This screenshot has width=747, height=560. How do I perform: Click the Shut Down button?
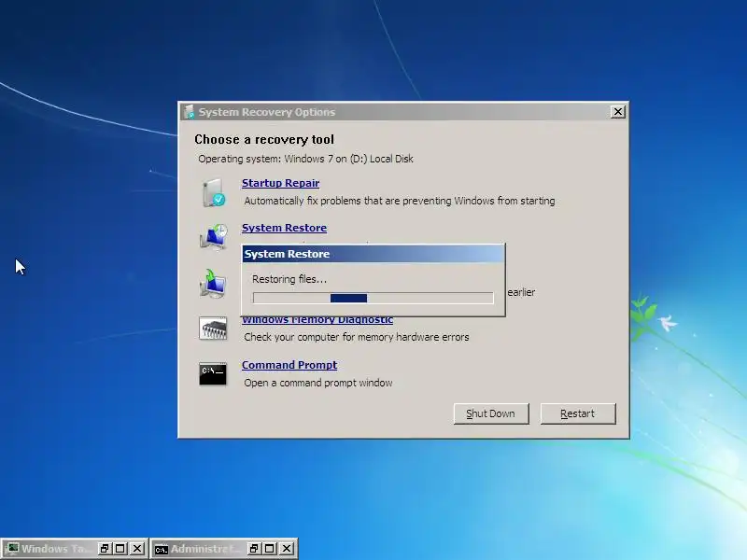[x=491, y=413]
